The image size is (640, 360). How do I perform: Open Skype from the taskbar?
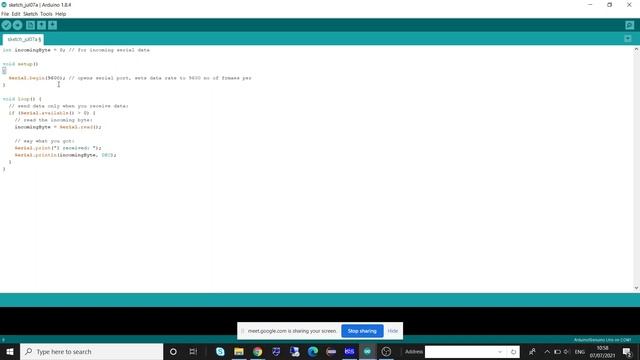tap(220, 351)
